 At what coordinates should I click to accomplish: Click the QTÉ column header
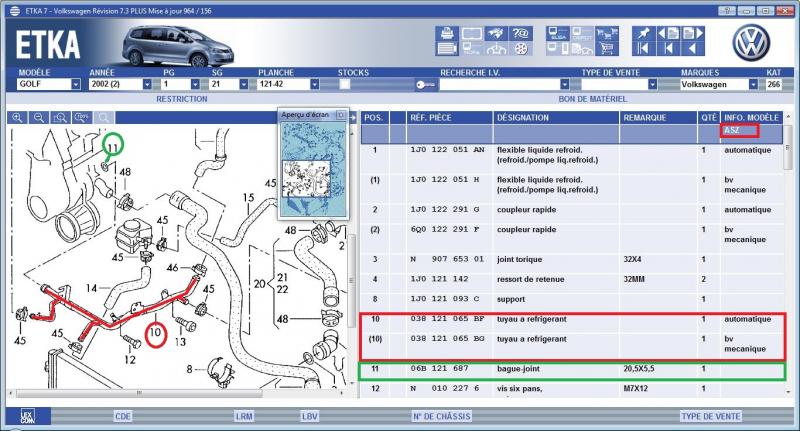[x=709, y=117]
